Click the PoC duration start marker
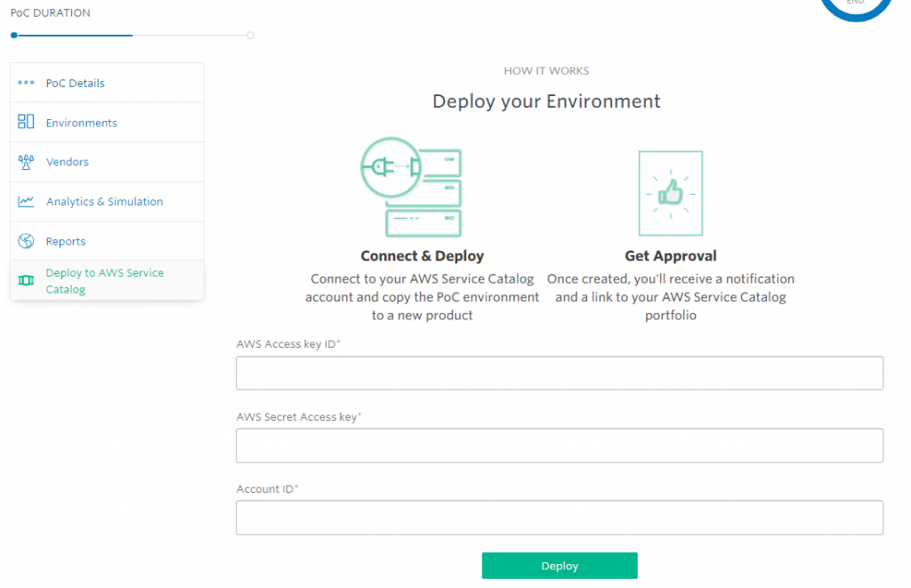911x588 pixels. click(14, 36)
